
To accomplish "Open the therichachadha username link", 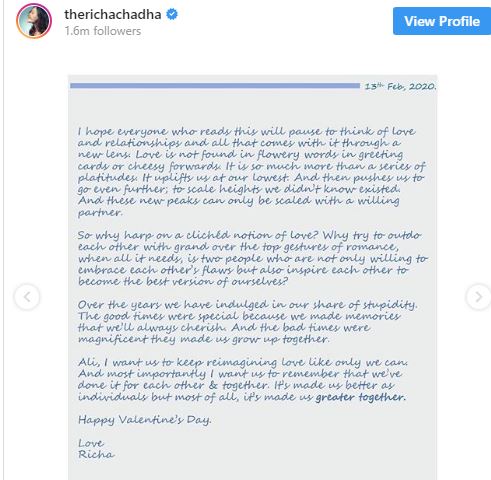I will pyautogui.click(x=113, y=14).
